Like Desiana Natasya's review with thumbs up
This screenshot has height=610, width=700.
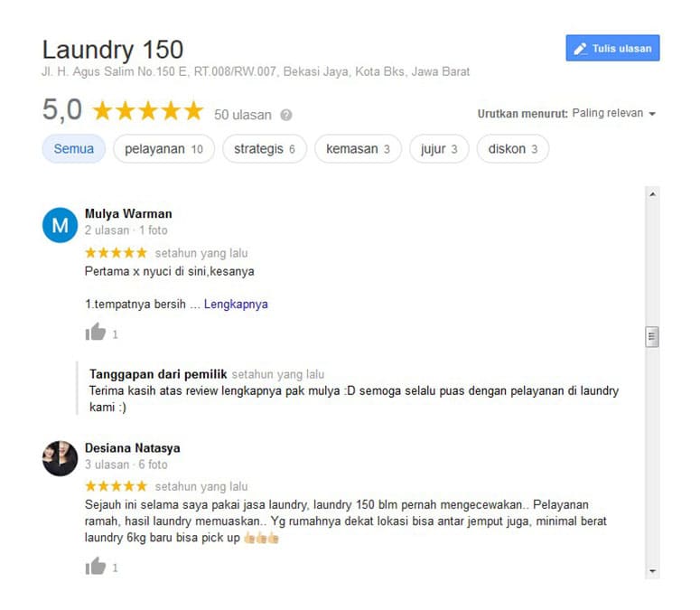point(96,566)
